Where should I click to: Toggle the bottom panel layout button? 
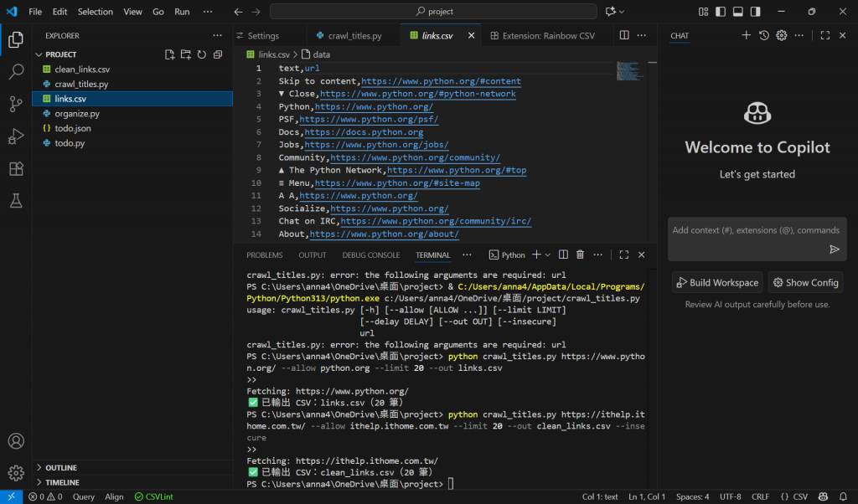pos(738,12)
